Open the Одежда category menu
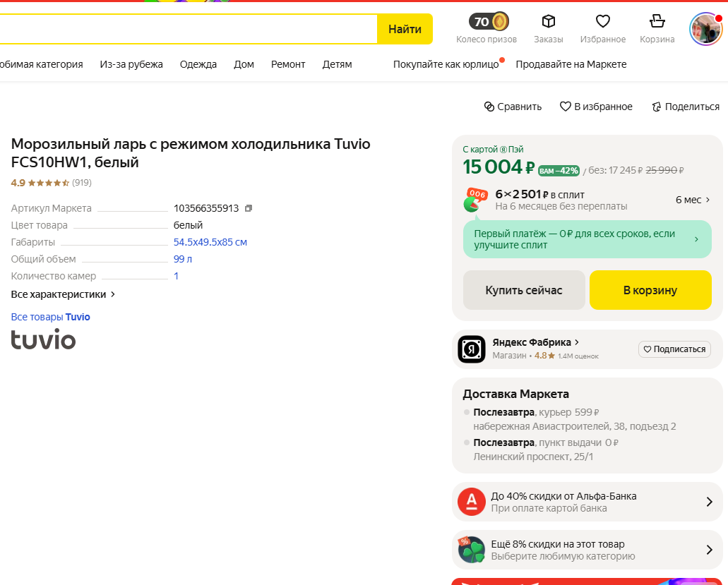Screen dimensions: 728x585 tap(198, 64)
